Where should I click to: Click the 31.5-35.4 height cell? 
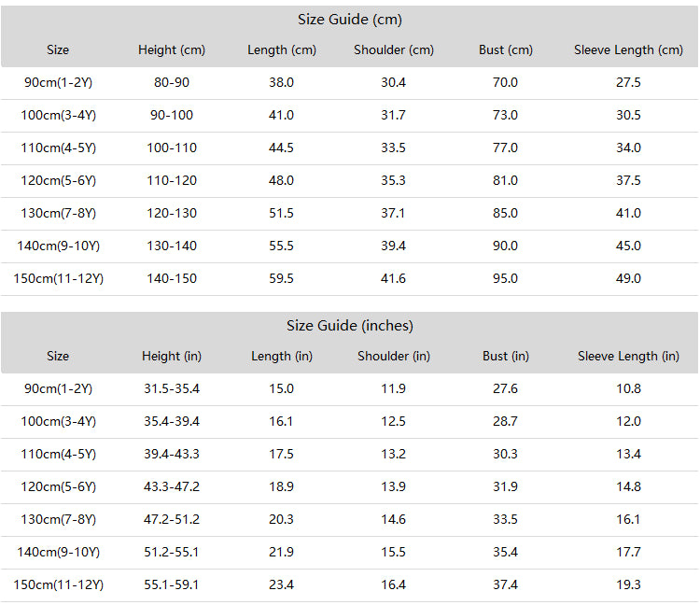coord(172,389)
